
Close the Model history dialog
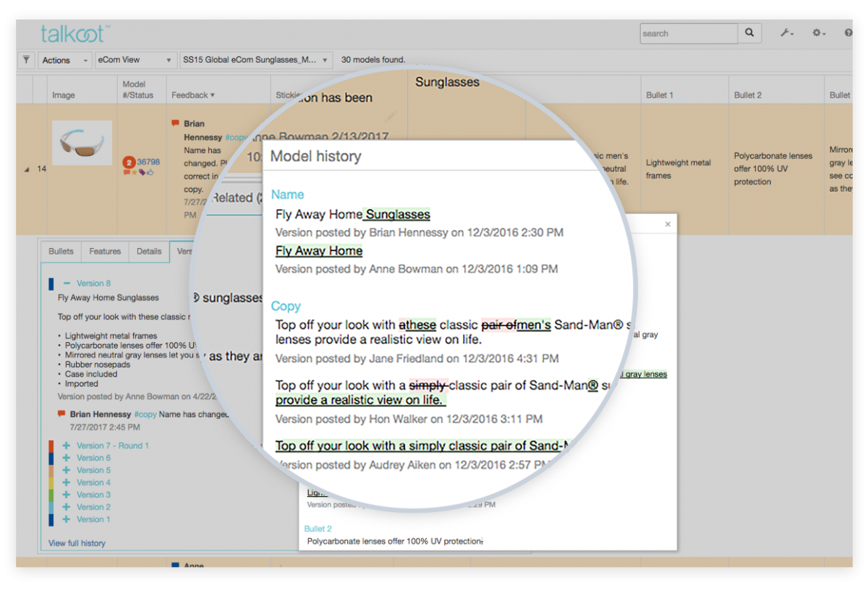[668, 224]
